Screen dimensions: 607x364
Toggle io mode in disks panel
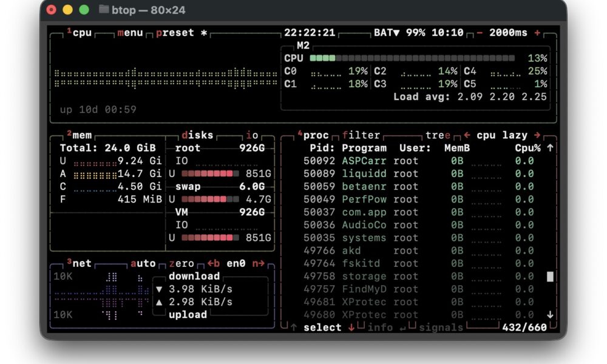click(x=252, y=135)
